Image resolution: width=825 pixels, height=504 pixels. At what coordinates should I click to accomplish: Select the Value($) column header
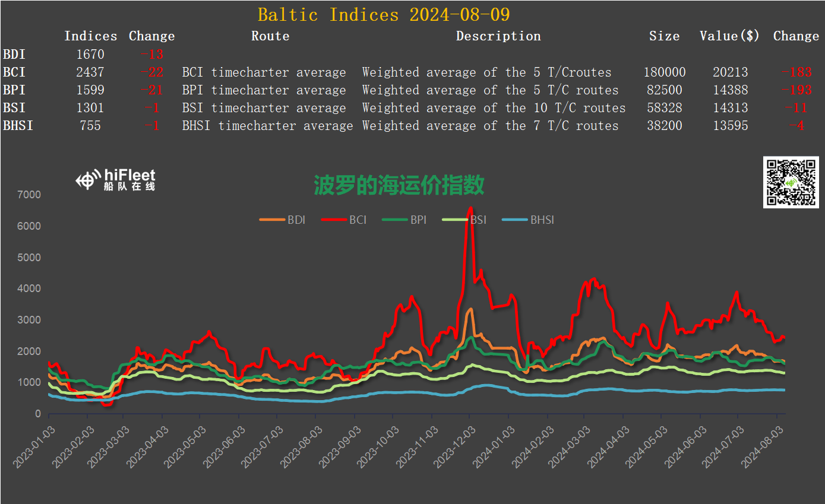[729, 36]
